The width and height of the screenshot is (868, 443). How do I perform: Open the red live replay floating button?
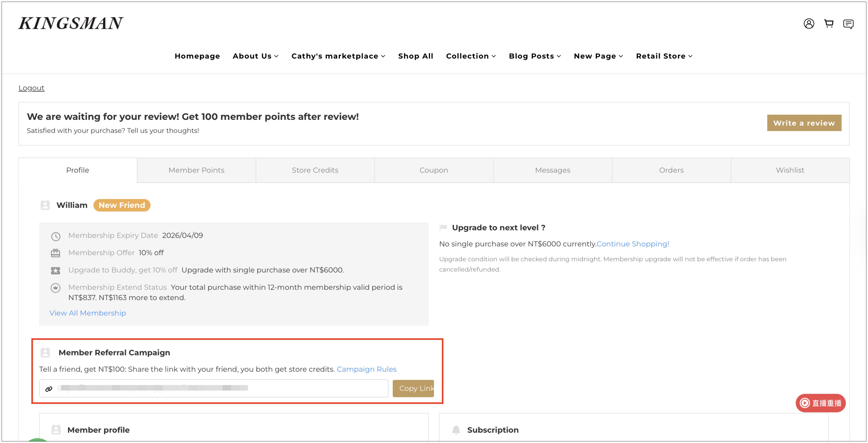point(821,403)
